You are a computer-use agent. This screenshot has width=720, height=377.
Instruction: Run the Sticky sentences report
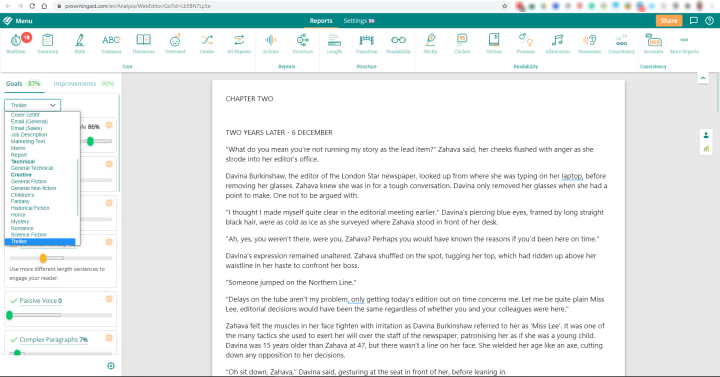pyautogui.click(x=430, y=44)
